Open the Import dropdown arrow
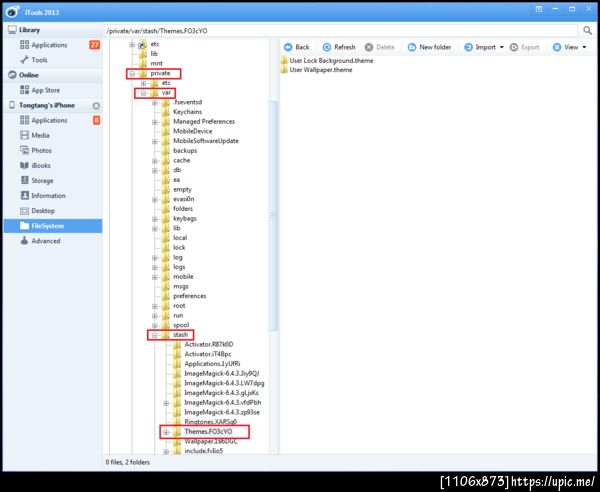 pos(502,47)
